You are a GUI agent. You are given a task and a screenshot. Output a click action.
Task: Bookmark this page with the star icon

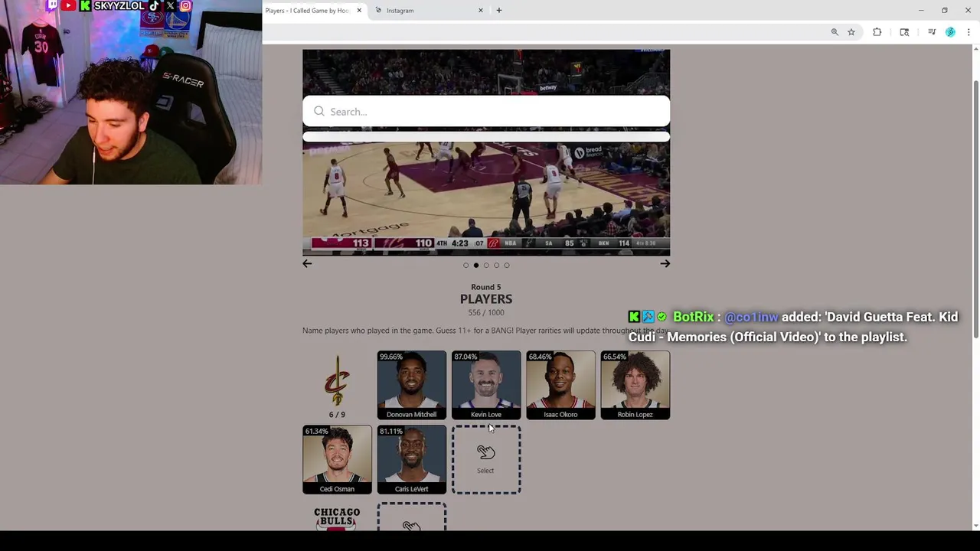point(851,32)
